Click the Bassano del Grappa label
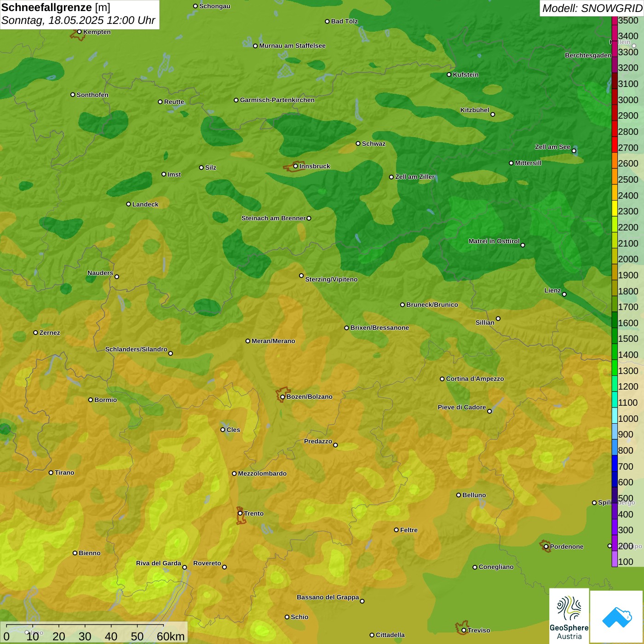Image resolution: width=644 pixels, height=644 pixels. [328, 597]
